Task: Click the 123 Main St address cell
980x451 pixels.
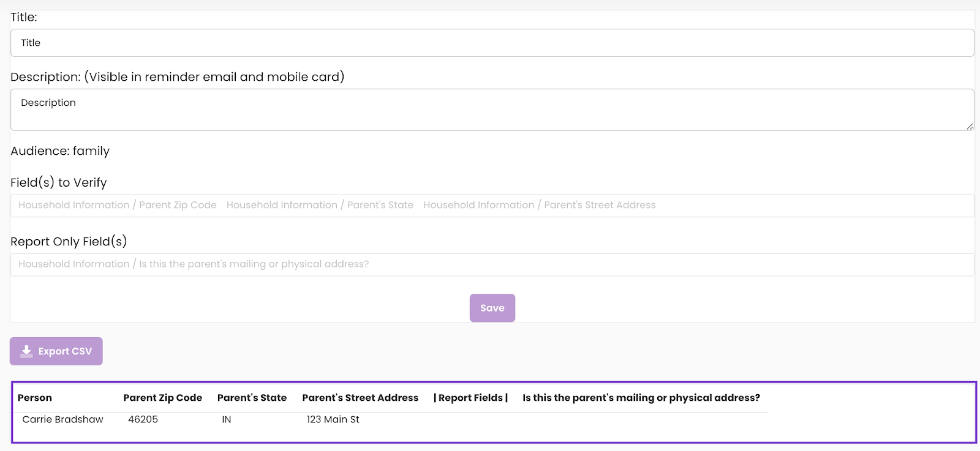Action: tap(333, 419)
